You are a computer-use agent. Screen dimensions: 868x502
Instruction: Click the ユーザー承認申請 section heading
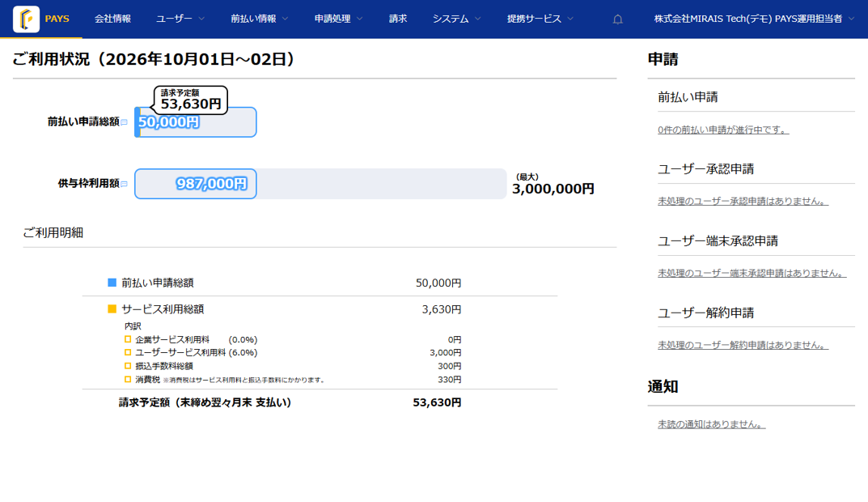click(x=705, y=169)
